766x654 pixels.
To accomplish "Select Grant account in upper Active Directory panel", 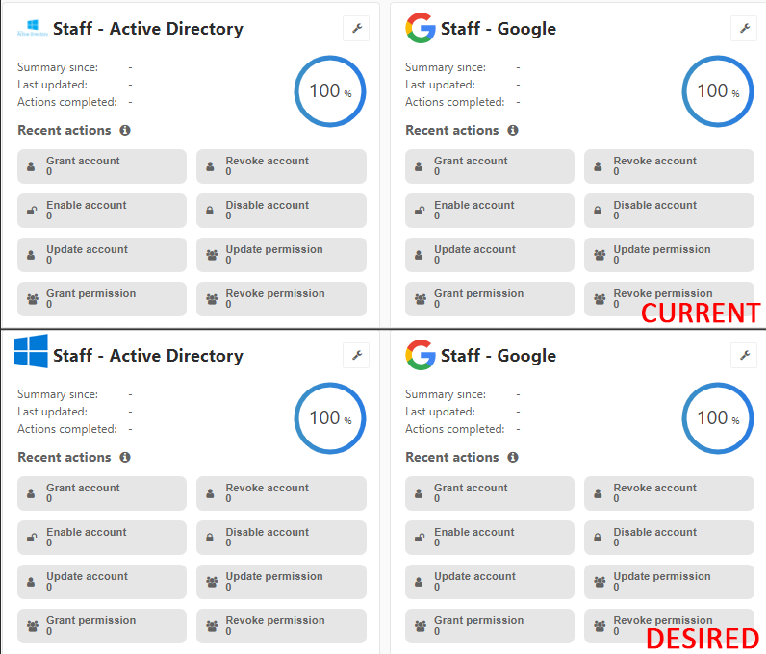I will pos(102,166).
